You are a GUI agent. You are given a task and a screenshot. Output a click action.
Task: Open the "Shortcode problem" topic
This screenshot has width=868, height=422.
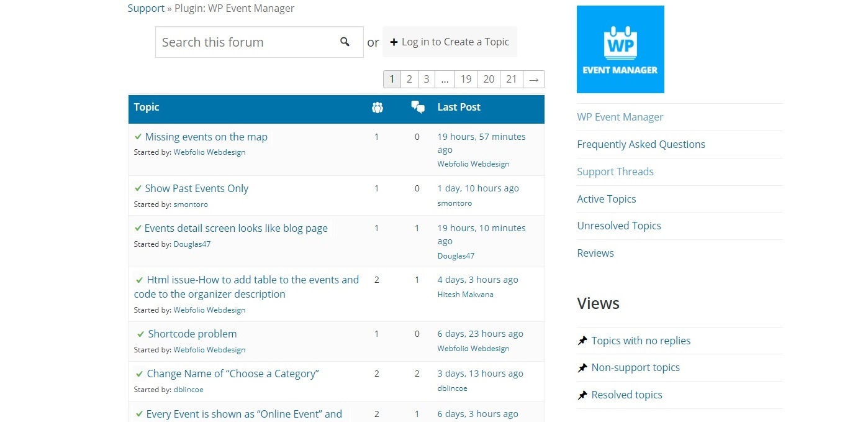192,334
